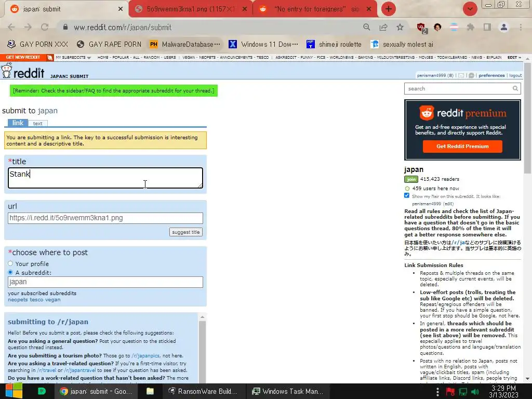Open the Chrome profile avatar icon

click(x=504, y=27)
